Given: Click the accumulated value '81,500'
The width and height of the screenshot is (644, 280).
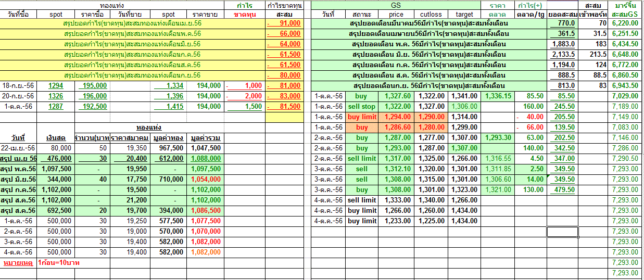Looking at the screenshot, I should tap(284, 106).
